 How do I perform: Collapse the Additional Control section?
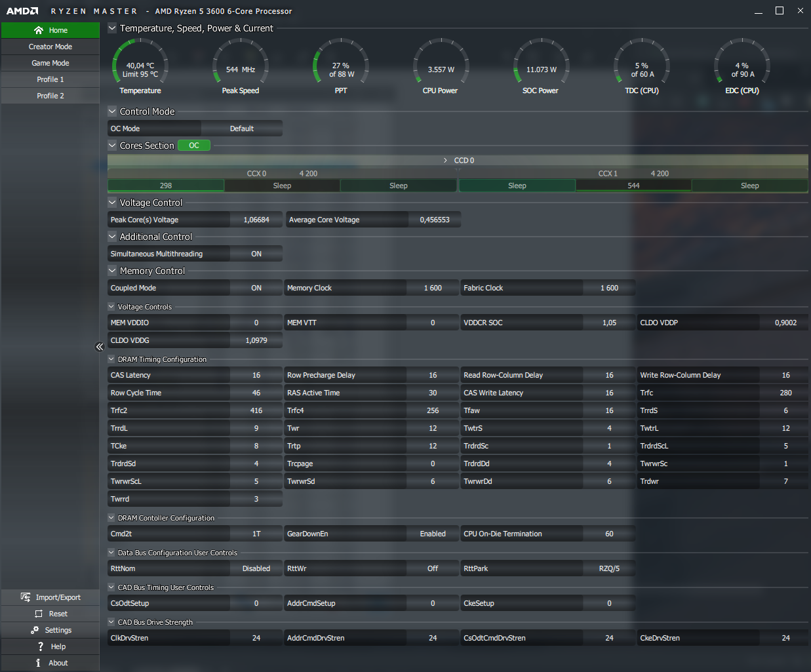[112, 237]
